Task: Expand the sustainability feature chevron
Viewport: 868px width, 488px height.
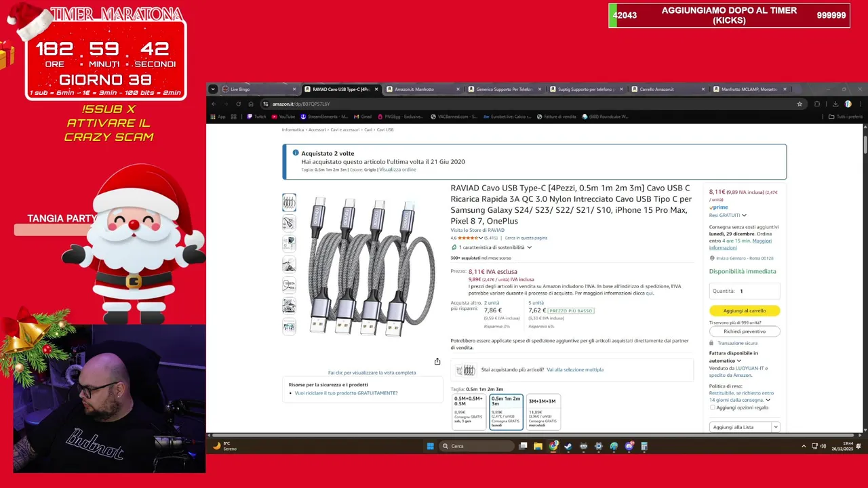Action: point(530,247)
